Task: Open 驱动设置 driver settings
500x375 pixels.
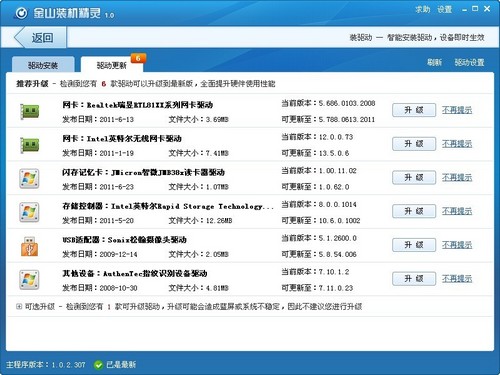Action: 469,62
